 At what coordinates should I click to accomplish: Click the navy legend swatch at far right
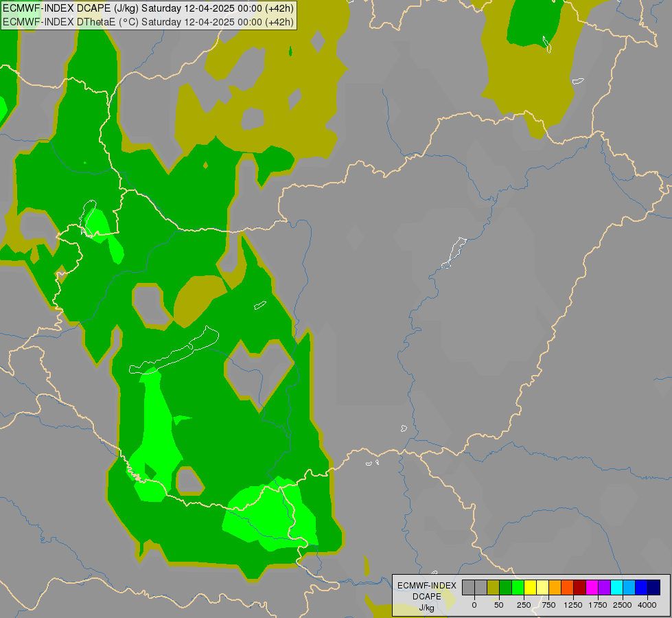654,588
